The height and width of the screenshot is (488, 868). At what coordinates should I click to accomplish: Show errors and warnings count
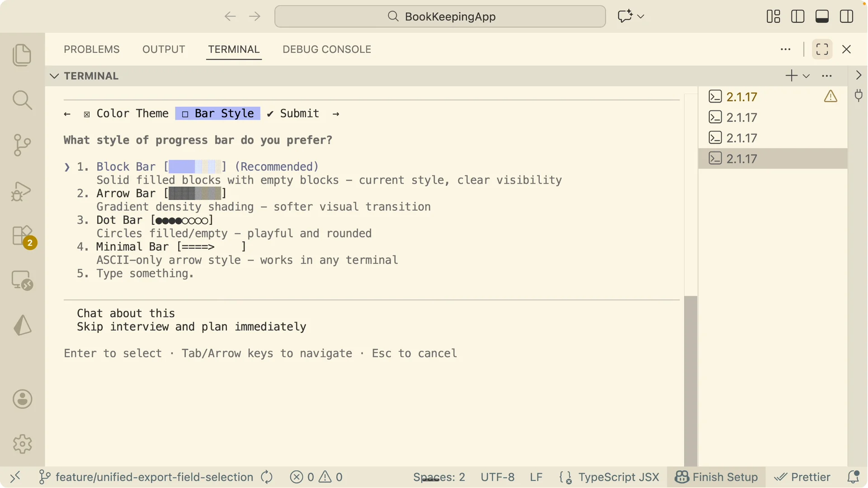point(316,477)
